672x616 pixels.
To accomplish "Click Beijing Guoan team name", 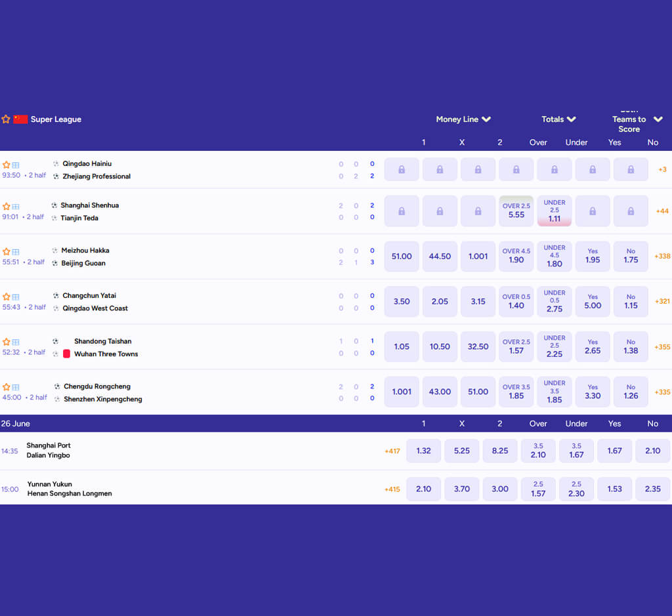I will (83, 263).
